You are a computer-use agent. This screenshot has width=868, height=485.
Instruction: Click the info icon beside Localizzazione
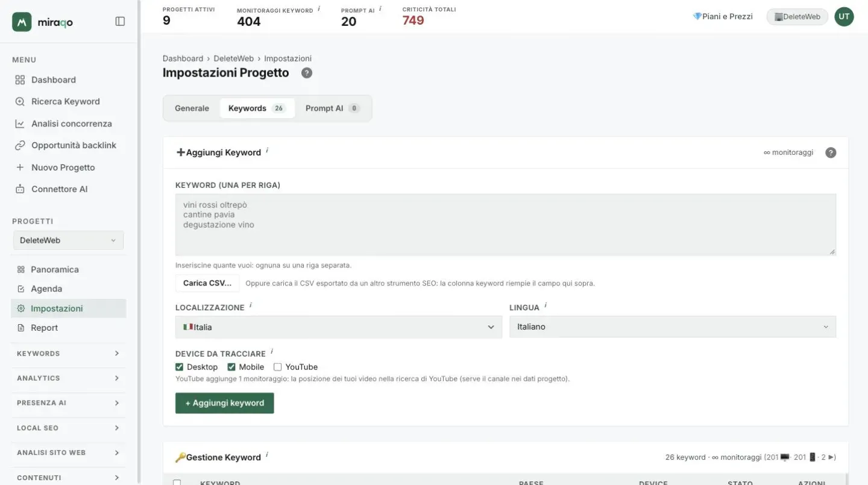pos(250,305)
